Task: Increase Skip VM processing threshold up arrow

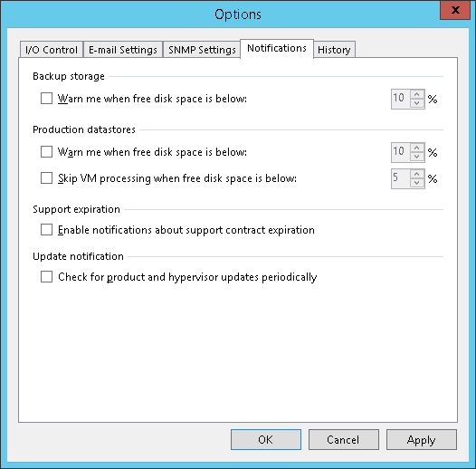Action: pos(417,174)
